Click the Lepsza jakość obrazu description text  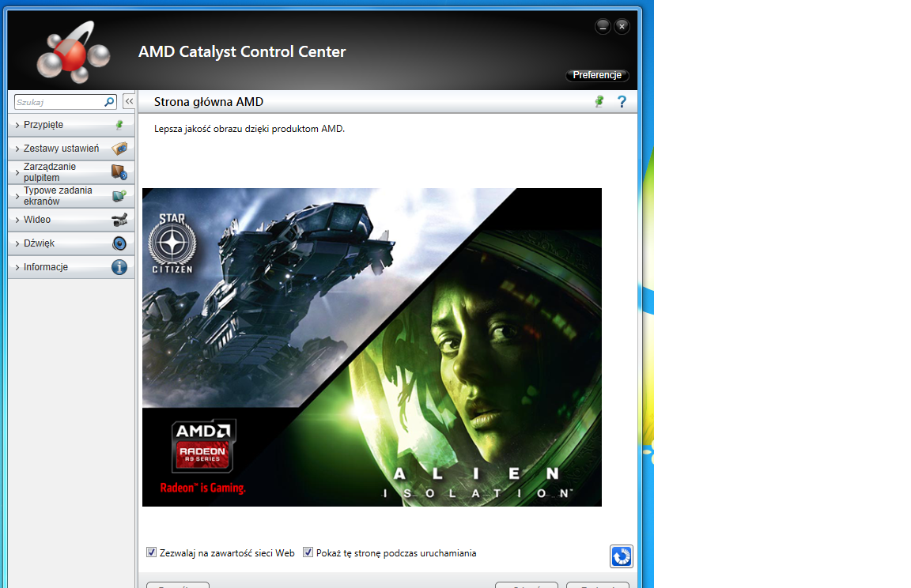249,129
